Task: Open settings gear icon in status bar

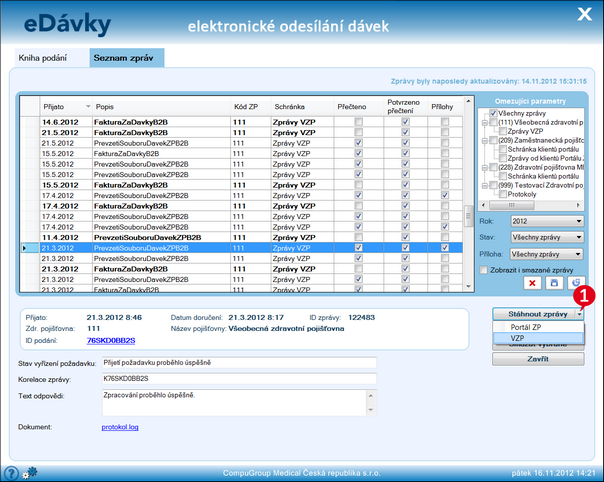Action: [x=29, y=472]
